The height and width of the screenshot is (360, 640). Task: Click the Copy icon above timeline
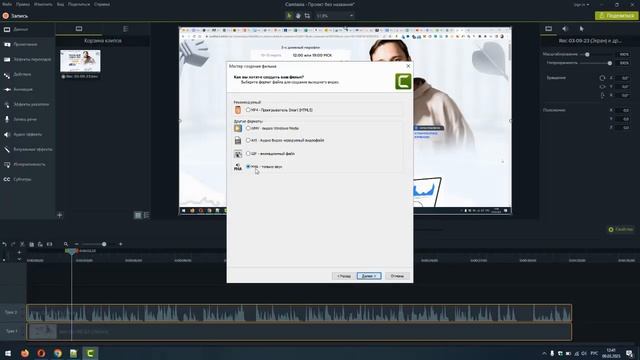tap(31, 244)
